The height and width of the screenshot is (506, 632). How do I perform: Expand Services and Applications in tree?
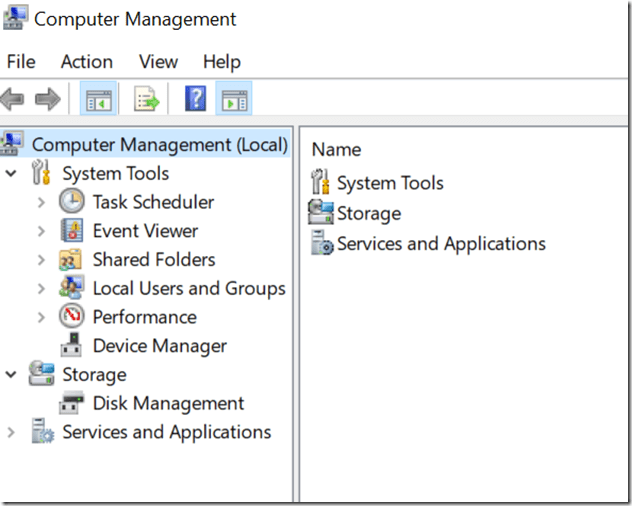pyautogui.click(x=11, y=433)
